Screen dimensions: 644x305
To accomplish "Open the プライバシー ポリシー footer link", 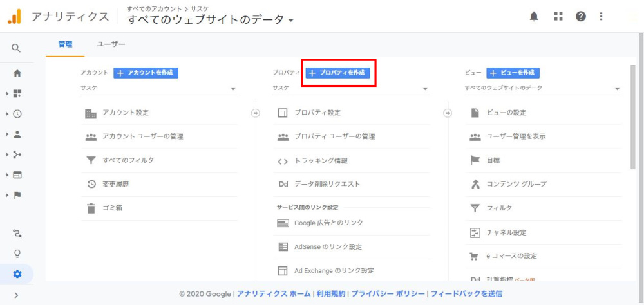I will [388, 294].
